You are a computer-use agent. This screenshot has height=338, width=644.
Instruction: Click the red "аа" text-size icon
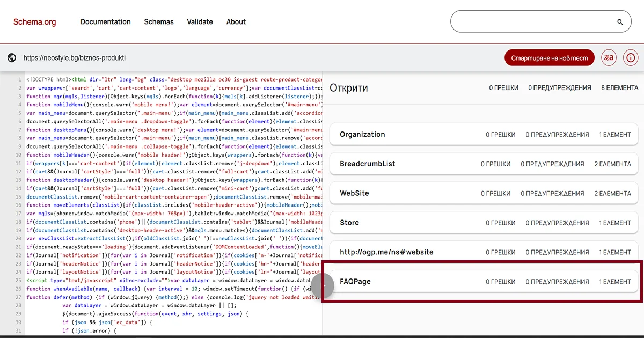tap(609, 57)
